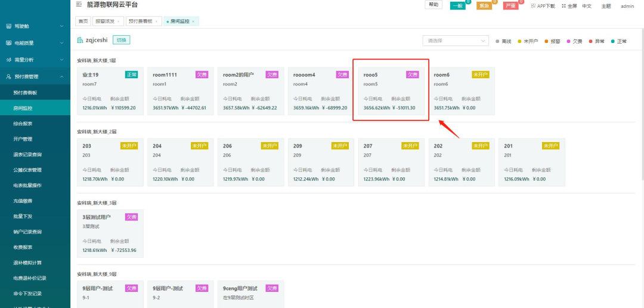The height and width of the screenshot is (308, 644).
Task: Click the 正常 status tag on 业主19
Action: pyautogui.click(x=131, y=75)
